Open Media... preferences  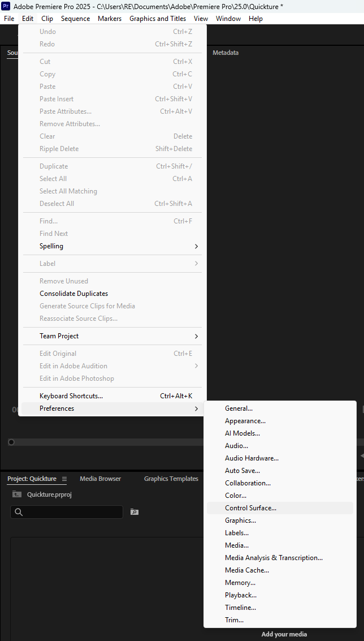(280, 545)
